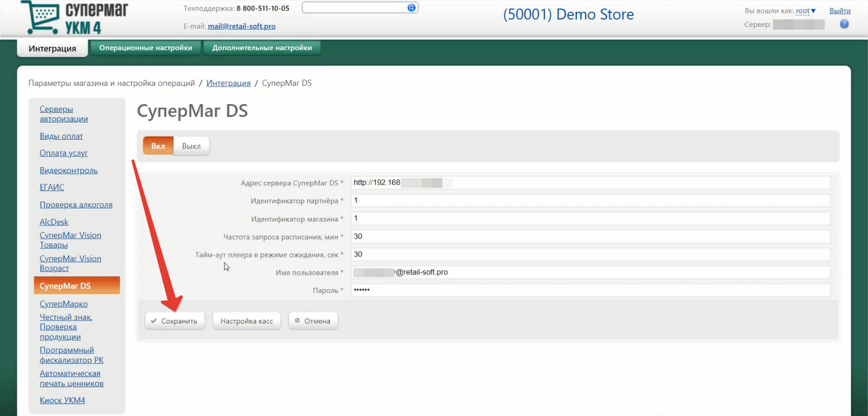Open AlcDesk in sidebar

click(54, 222)
